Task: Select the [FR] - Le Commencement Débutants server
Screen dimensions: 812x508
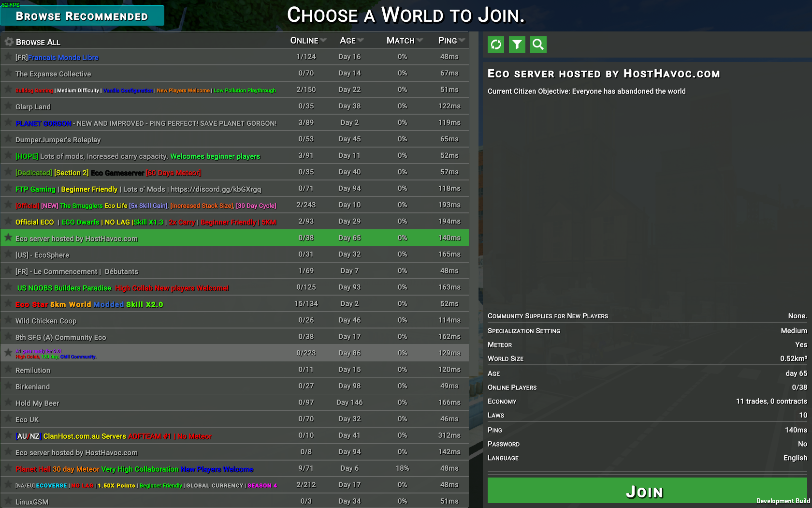Action: [x=235, y=271]
